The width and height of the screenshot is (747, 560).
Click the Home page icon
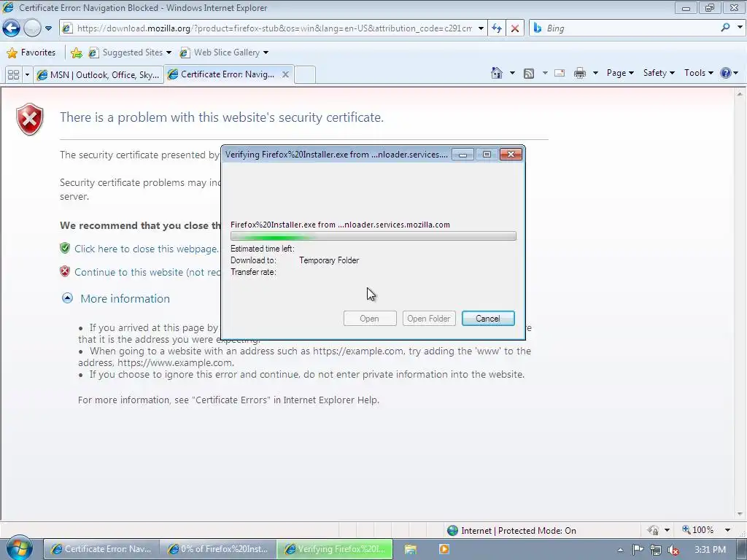tap(496, 73)
